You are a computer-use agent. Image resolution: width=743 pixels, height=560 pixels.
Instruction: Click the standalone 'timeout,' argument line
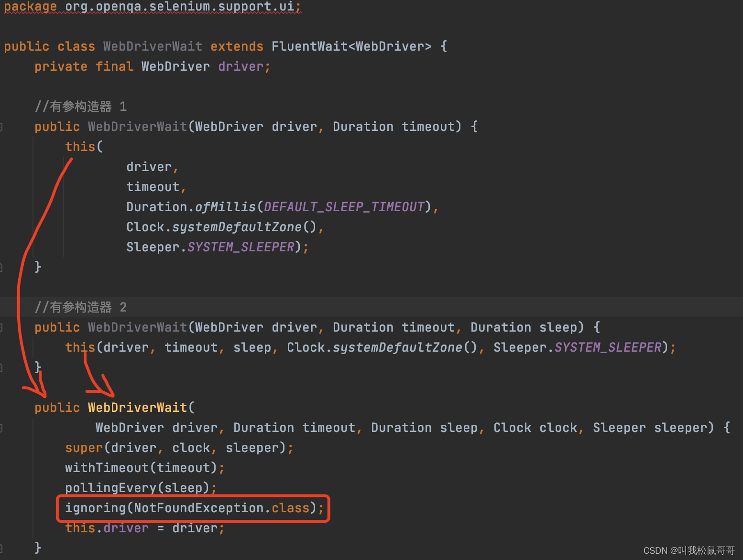156,187
